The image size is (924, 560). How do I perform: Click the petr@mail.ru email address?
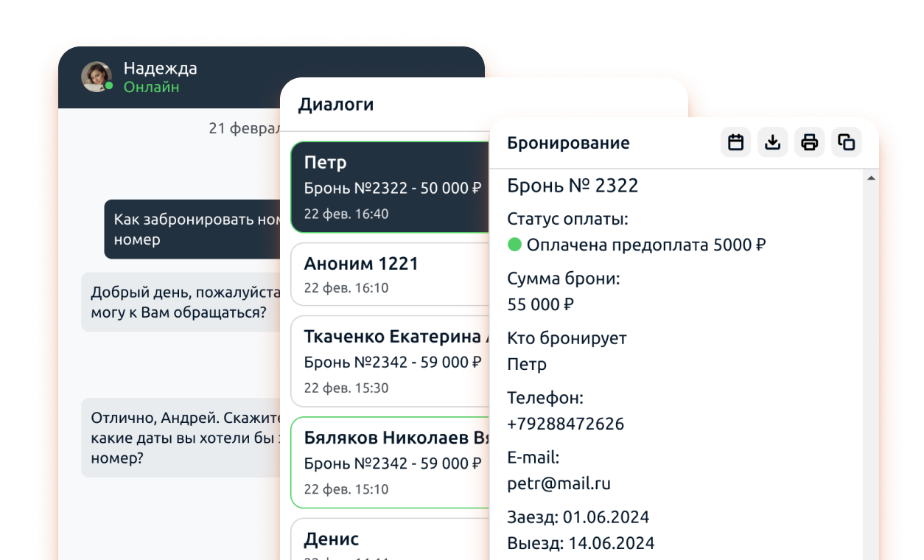click(559, 483)
